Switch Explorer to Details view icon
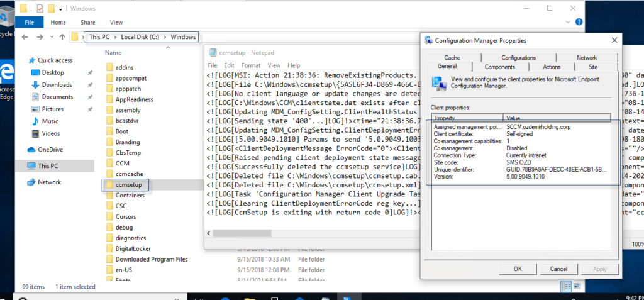The image size is (644, 300). [x=566, y=286]
